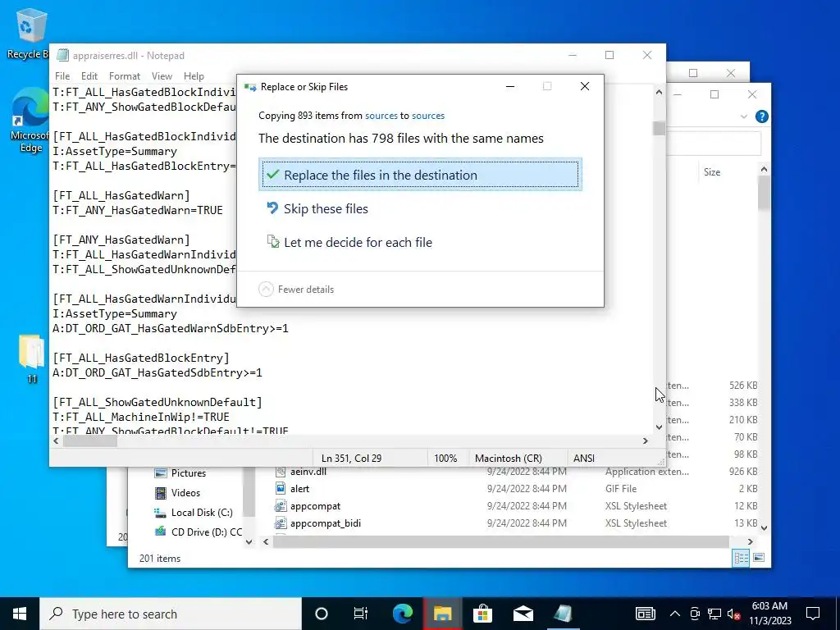Select Videos in Explorer navigation pane
The image size is (840, 630).
185,493
